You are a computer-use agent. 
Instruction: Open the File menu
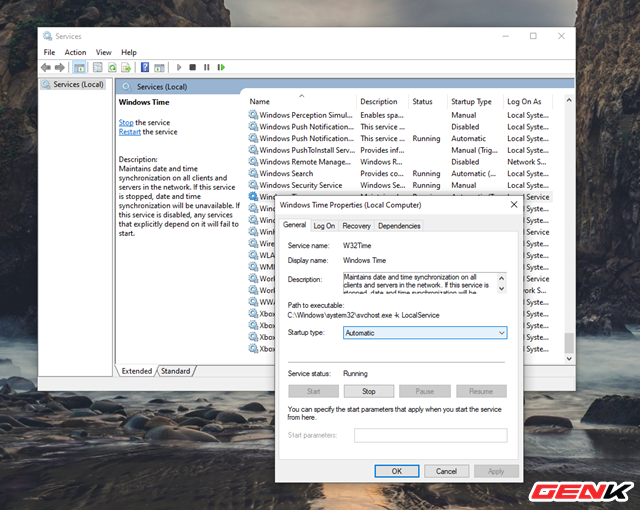pyautogui.click(x=49, y=52)
